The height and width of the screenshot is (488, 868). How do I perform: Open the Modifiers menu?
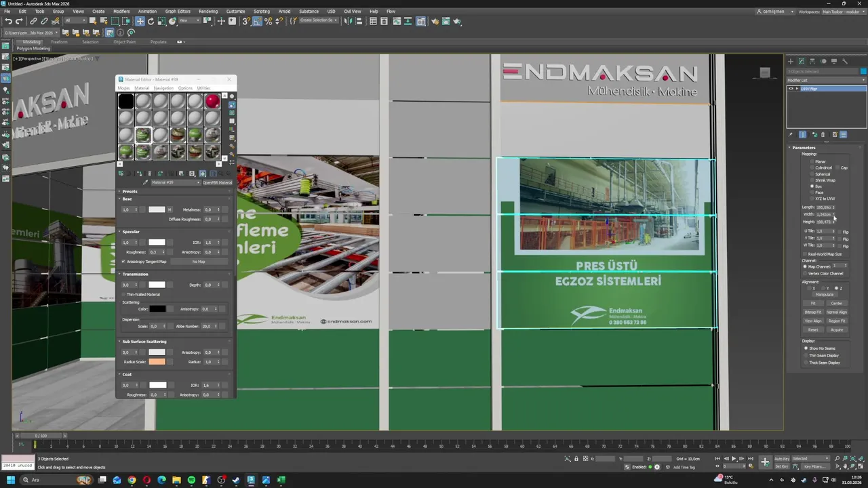pos(121,12)
